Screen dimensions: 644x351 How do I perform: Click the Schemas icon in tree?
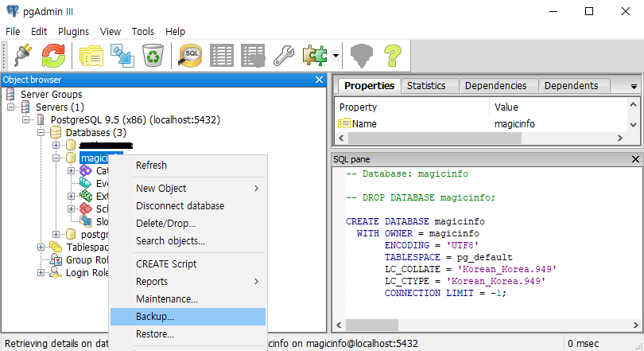pyautogui.click(x=86, y=209)
